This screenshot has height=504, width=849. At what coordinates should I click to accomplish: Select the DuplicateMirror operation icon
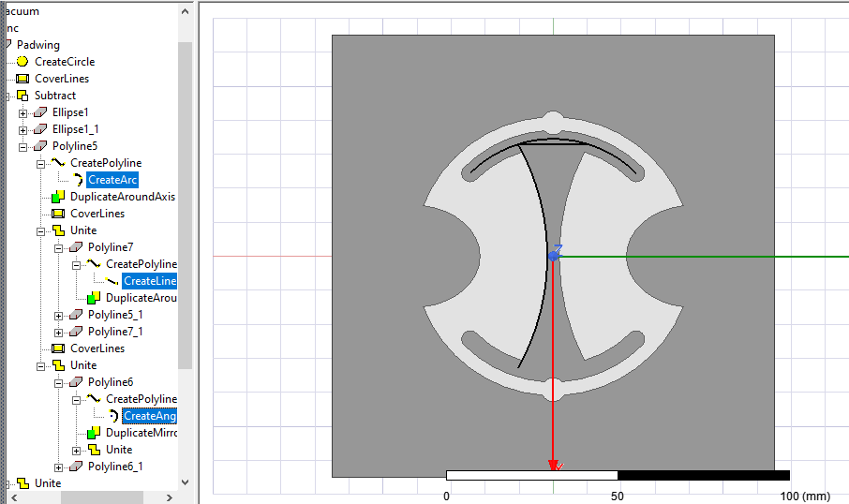tap(94, 433)
